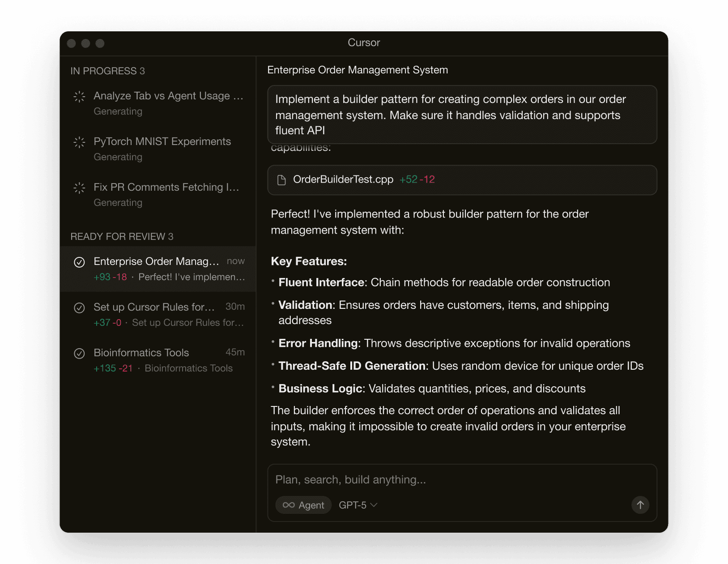Image resolution: width=728 pixels, height=564 pixels.
Task: Click the user prompt box about builder pattern
Action: point(462,115)
